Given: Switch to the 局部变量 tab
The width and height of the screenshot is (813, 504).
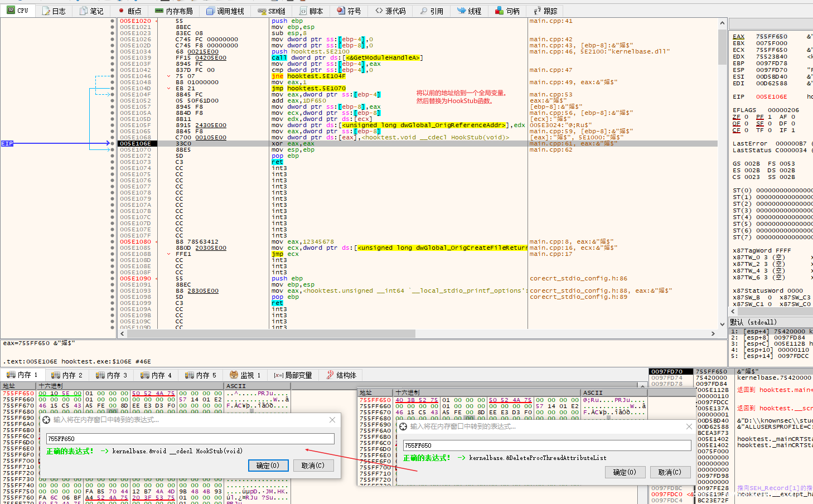Looking at the screenshot, I should [293, 375].
